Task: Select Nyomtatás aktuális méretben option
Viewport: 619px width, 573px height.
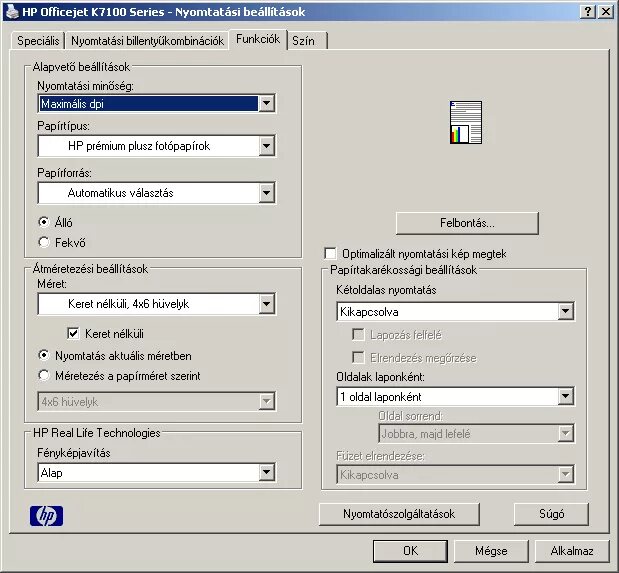Action: [44, 355]
